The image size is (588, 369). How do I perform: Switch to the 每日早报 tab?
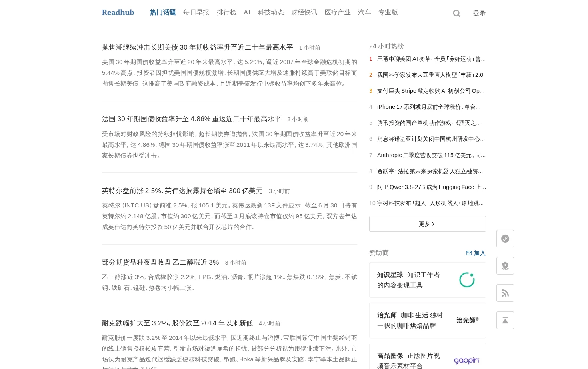click(x=196, y=12)
